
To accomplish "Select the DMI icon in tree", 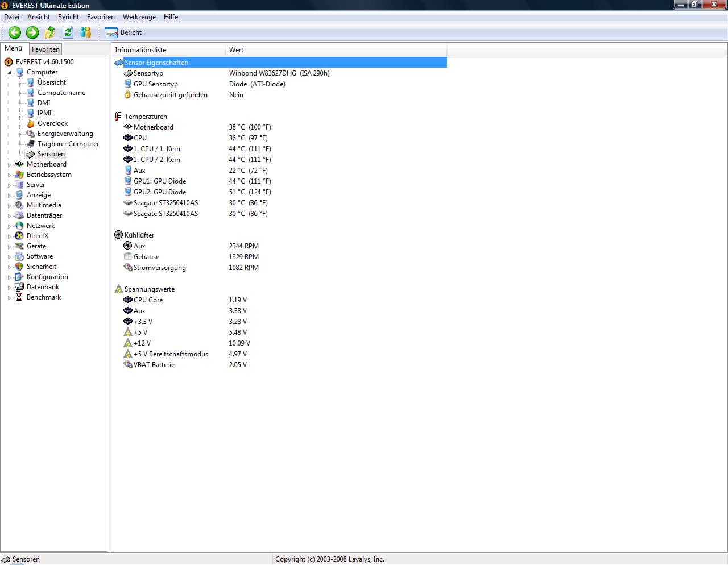I will click(x=31, y=103).
